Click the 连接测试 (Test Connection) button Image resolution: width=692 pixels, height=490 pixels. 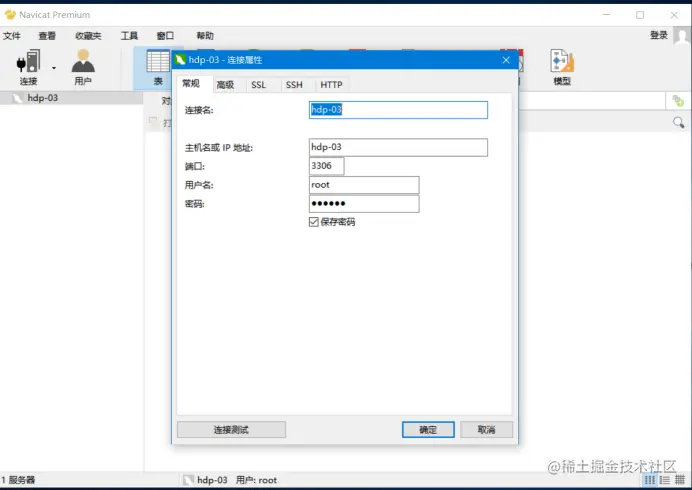[231, 430]
